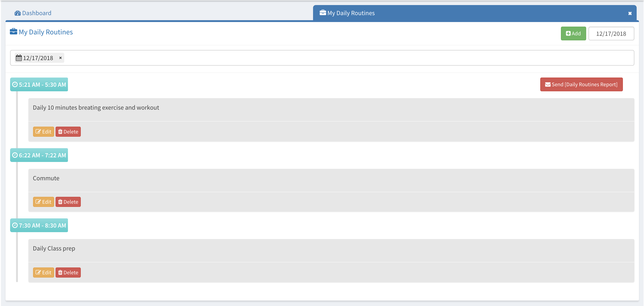Remove the 12/17/2018 date filter tag

(60, 58)
